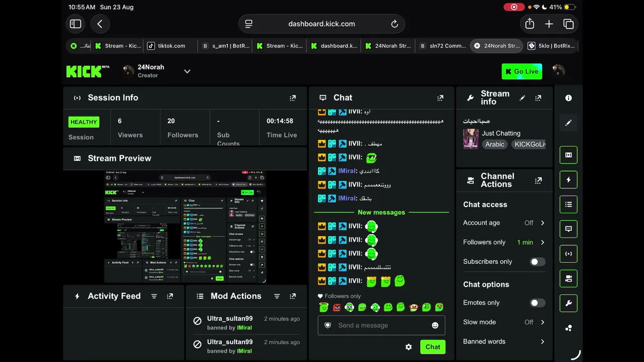Click the KICK beta logo
644x362 pixels.
coord(88,71)
